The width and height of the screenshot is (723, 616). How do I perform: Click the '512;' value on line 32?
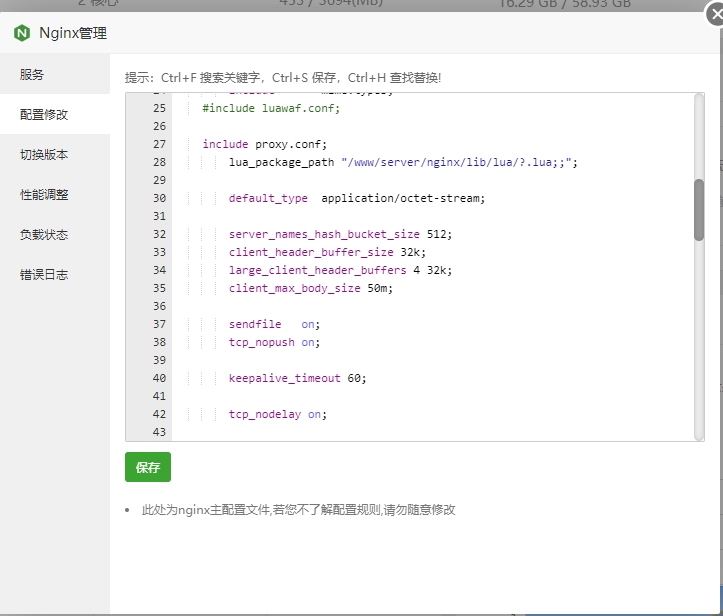[x=439, y=234]
